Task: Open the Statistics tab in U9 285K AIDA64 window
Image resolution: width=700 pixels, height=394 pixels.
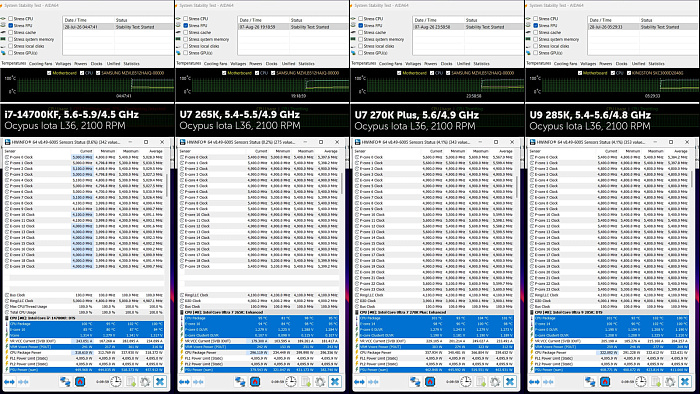Action: 656,64
